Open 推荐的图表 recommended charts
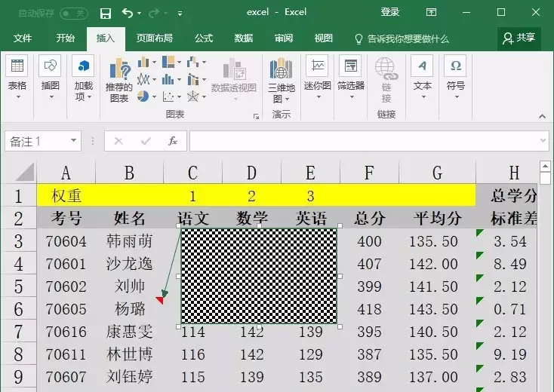 tap(118, 81)
